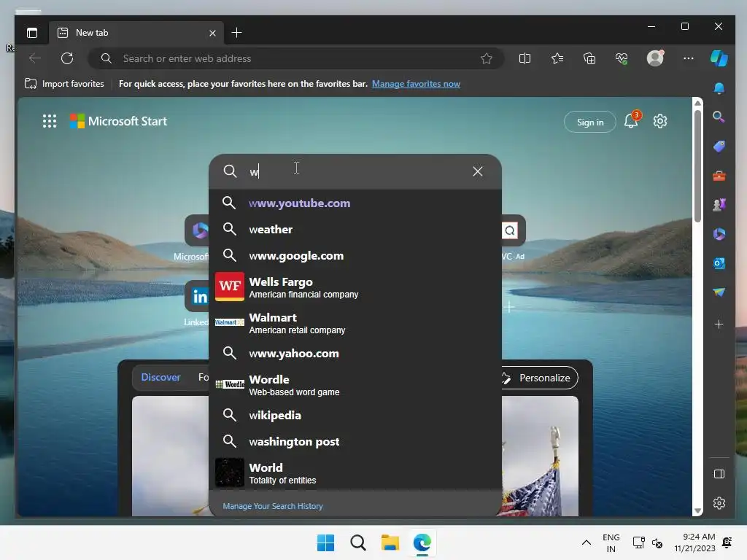Open the sidebar Shopping tag icon
Screen dimensions: 747x560
pyautogui.click(x=719, y=147)
